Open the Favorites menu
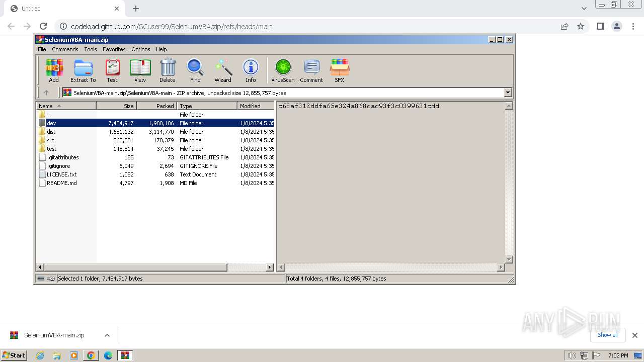The width and height of the screenshot is (644, 362). [114, 49]
